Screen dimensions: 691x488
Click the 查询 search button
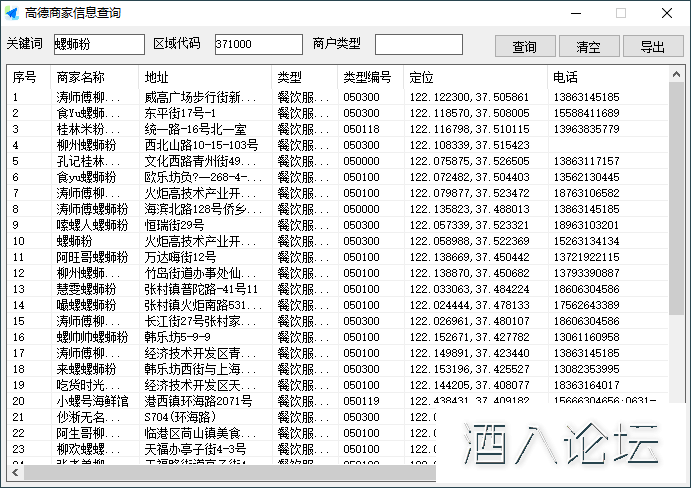tap(525, 46)
